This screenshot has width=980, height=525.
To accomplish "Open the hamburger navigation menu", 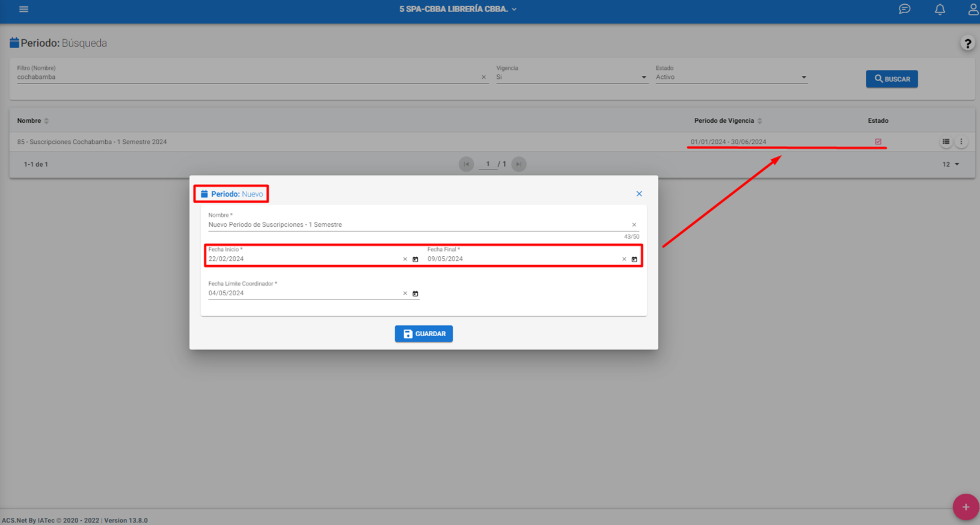I will [23, 9].
